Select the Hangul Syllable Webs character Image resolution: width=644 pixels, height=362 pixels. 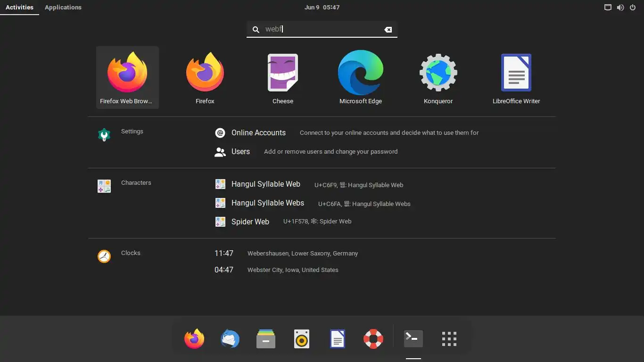coord(313,203)
